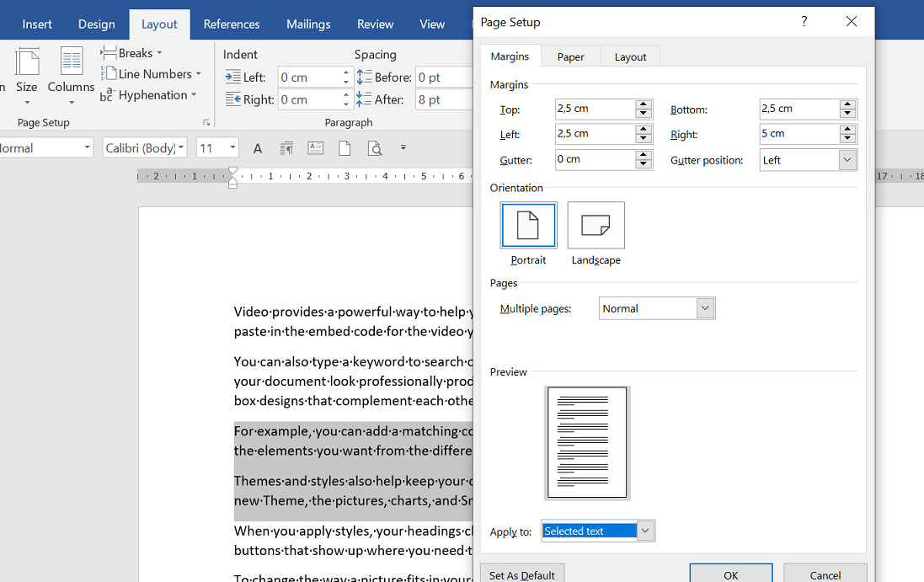Click the Gutter field
The width and height of the screenshot is (924, 582).
596,160
